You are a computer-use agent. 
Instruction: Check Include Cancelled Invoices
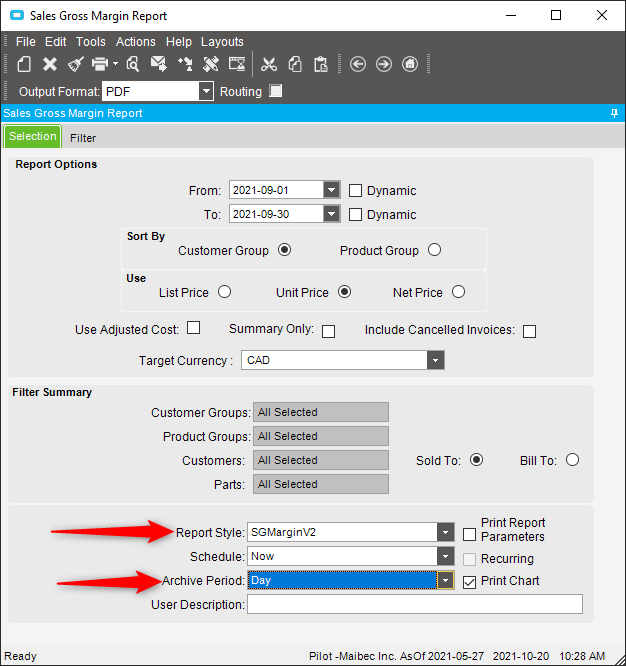click(x=530, y=331)
